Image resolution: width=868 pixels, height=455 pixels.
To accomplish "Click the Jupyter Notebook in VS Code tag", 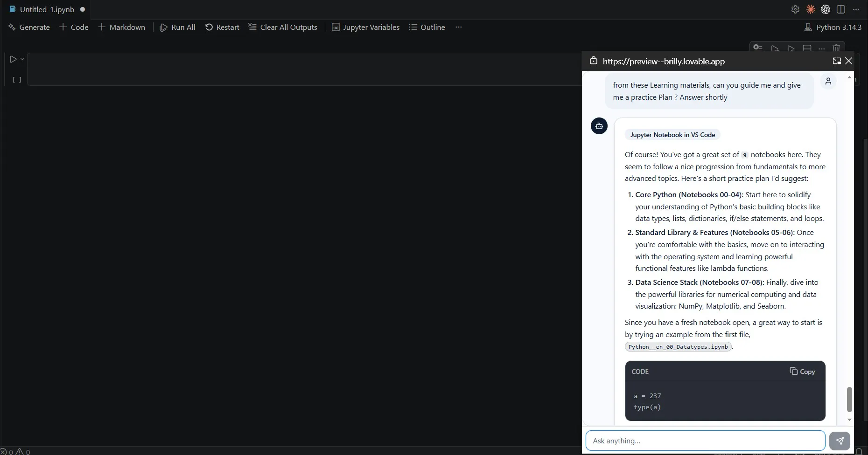I will tap(672, 135).
